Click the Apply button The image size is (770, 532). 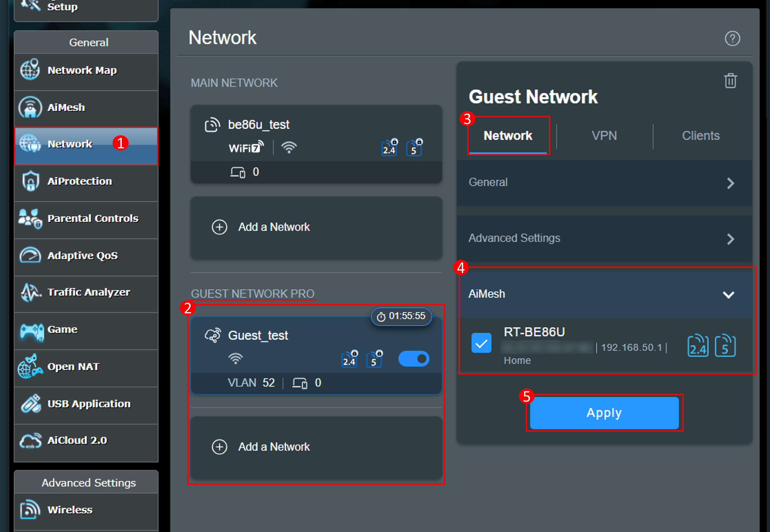click(x=604, y=413)
